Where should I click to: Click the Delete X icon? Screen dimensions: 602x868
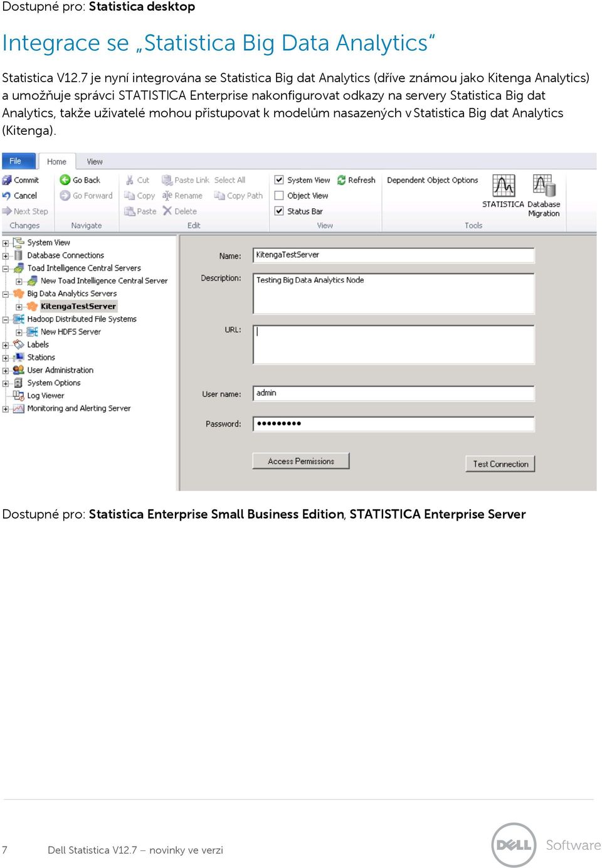coord(167,211)
